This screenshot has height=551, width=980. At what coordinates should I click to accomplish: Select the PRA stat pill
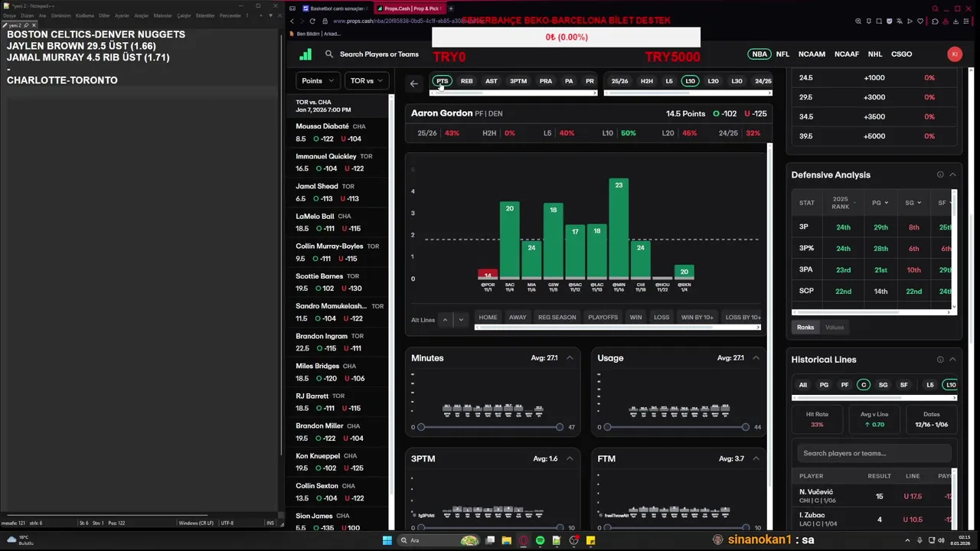coord(546,81)
